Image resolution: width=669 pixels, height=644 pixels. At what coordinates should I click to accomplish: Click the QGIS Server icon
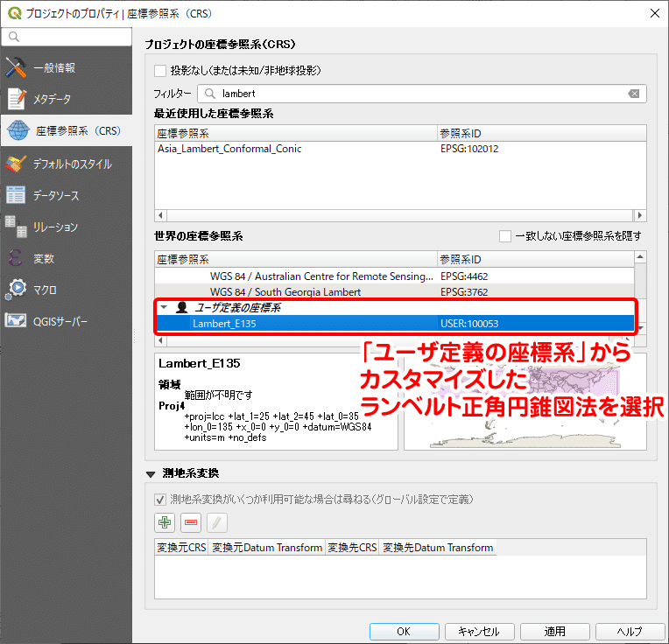[16, 321]
